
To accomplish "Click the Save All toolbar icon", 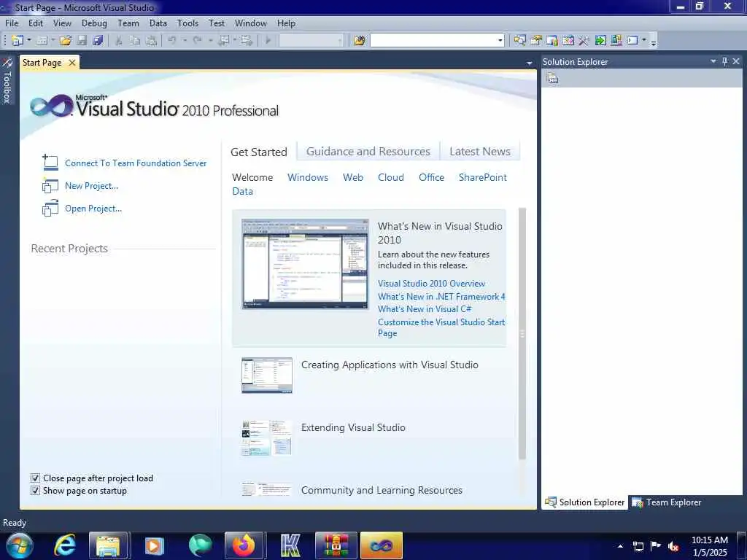I will point(98,41).
